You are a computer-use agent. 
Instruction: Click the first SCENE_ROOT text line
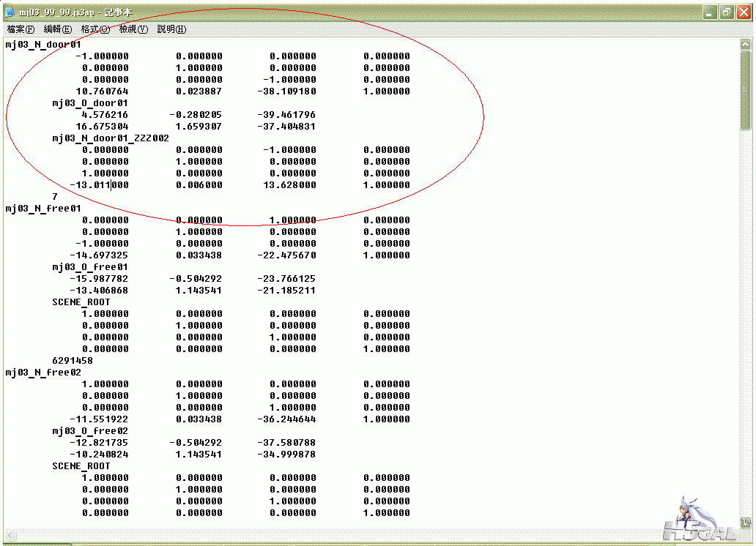pos(81,302)
